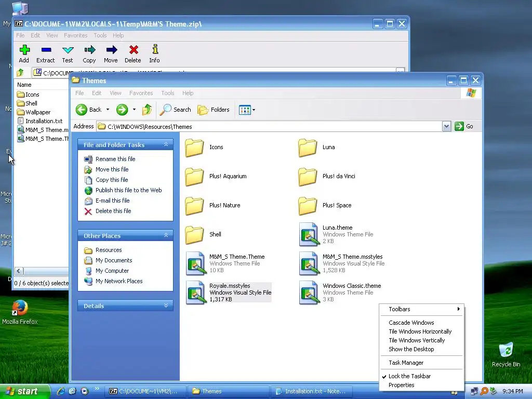Screen dimensions: 532x399
Task: Open the Tools menu in Themes window
Action: click(168, 93)
